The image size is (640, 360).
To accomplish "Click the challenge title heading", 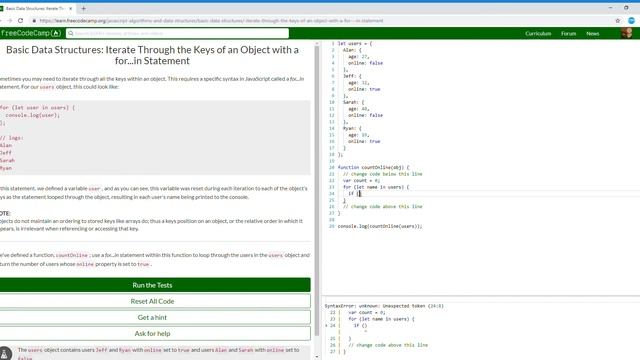I will tap(152, 55).
